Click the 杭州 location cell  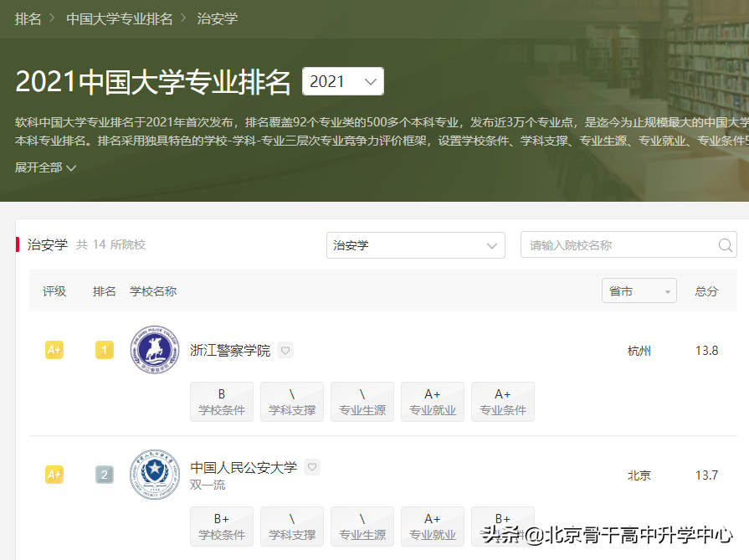[639, 351]
